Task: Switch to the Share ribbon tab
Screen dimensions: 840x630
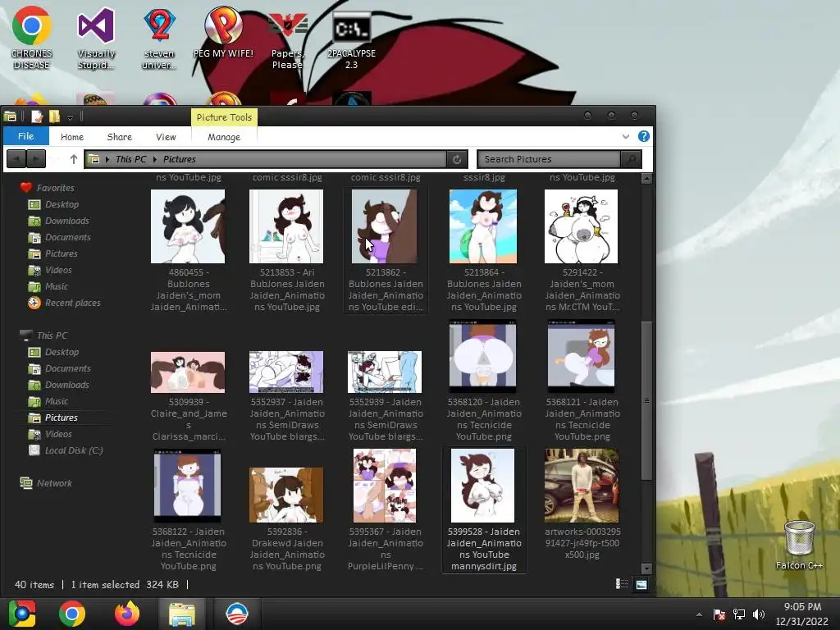Action: (120, 137)
